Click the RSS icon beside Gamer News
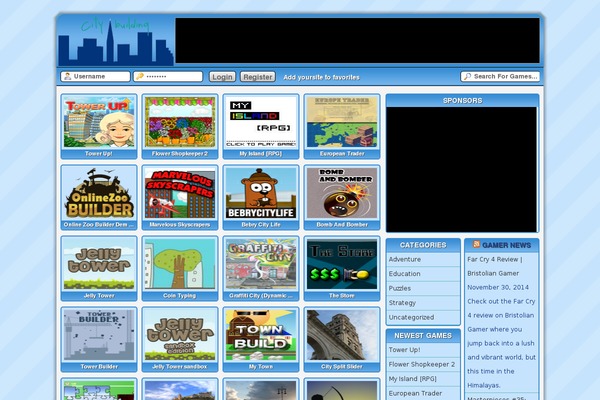 coord(476,244)
